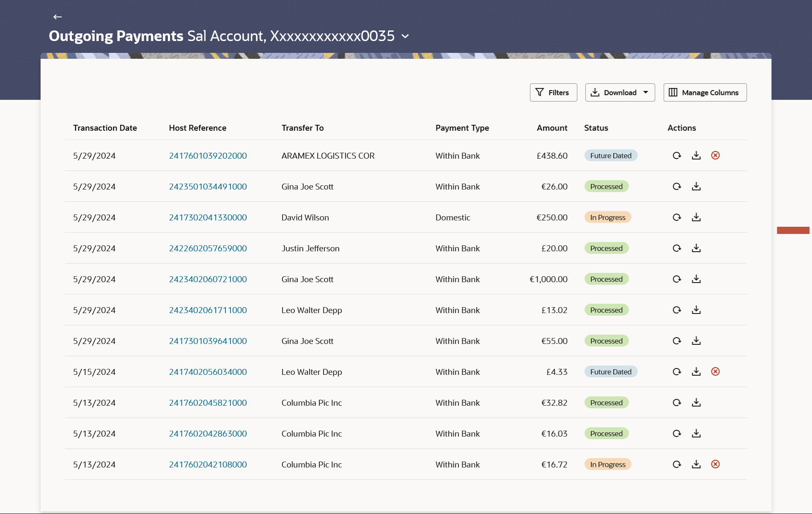Screen dimensions: 812x514
Task: Open Manage Columns settings
Action: tap(705, 93)
